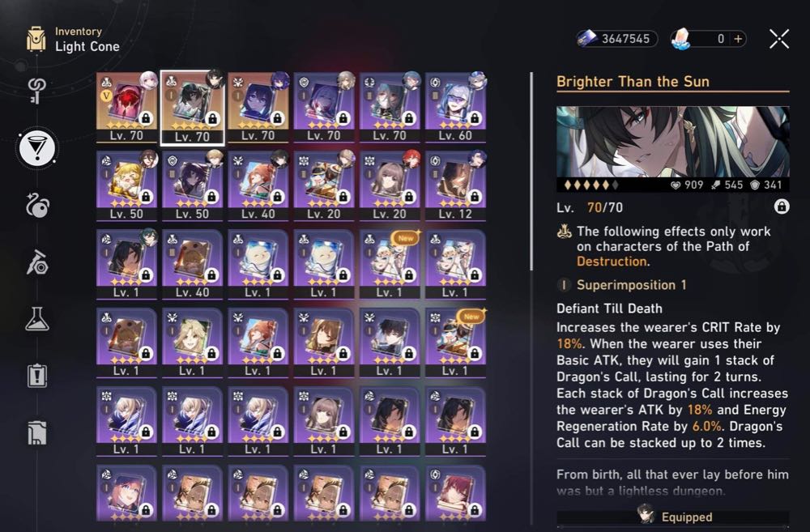Select the bottom books valuables tab icon
Image resolution: width=810 pixels, height=532 pixels.
(x=37, y=433)
